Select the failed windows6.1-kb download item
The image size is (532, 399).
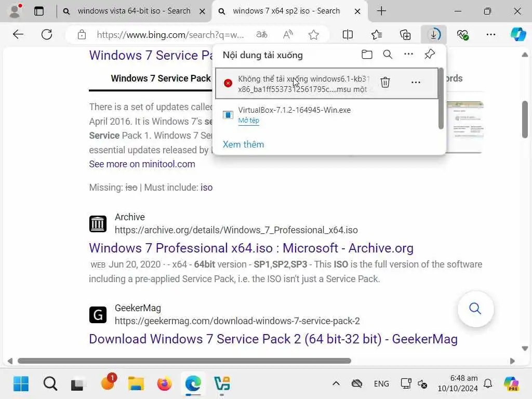327,84
